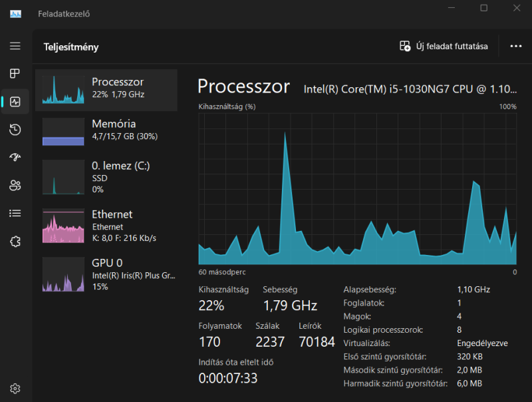Click the Virtualizálás value Engedélyezve

tap(482, 343)
